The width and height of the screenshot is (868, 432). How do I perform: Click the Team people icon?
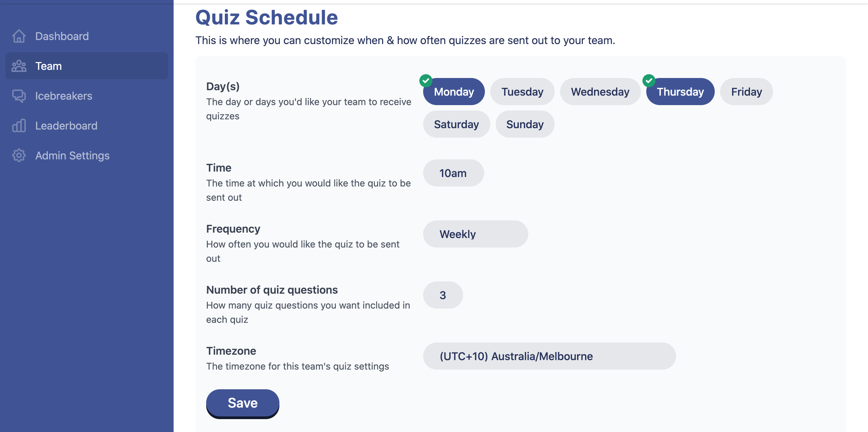pos(19,66)
